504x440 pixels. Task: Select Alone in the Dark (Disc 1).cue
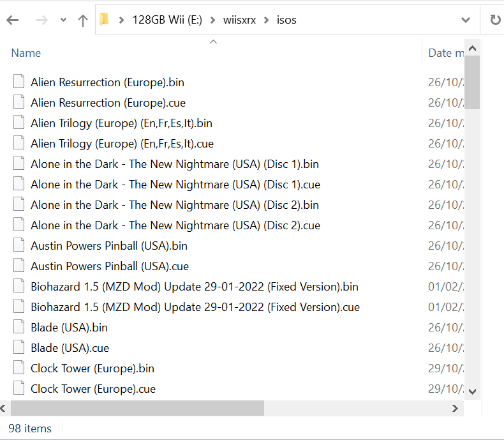[175, 185]
